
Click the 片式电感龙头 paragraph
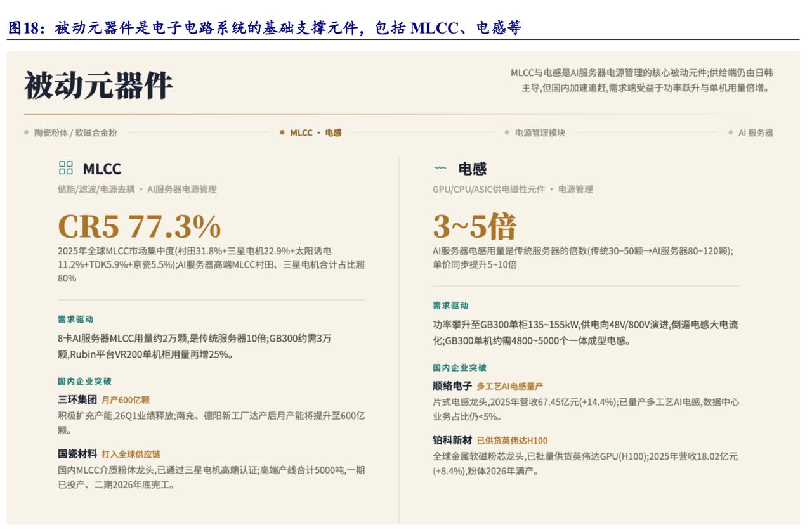tap(586, 409)
